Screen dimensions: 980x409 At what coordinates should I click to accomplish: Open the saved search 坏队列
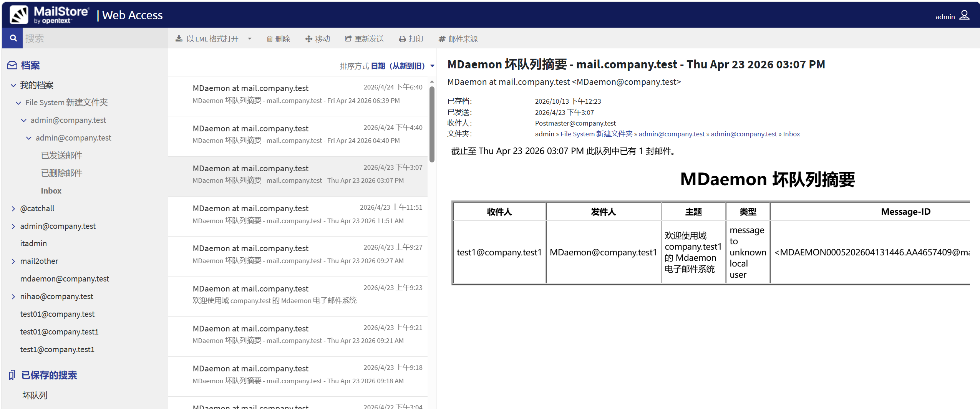(x=35, y=395)
